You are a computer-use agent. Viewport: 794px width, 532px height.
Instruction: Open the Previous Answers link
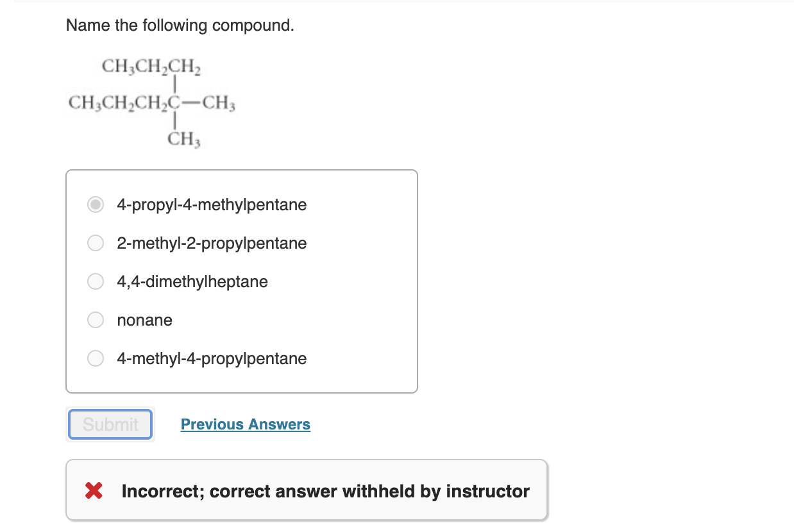(245, 424)
